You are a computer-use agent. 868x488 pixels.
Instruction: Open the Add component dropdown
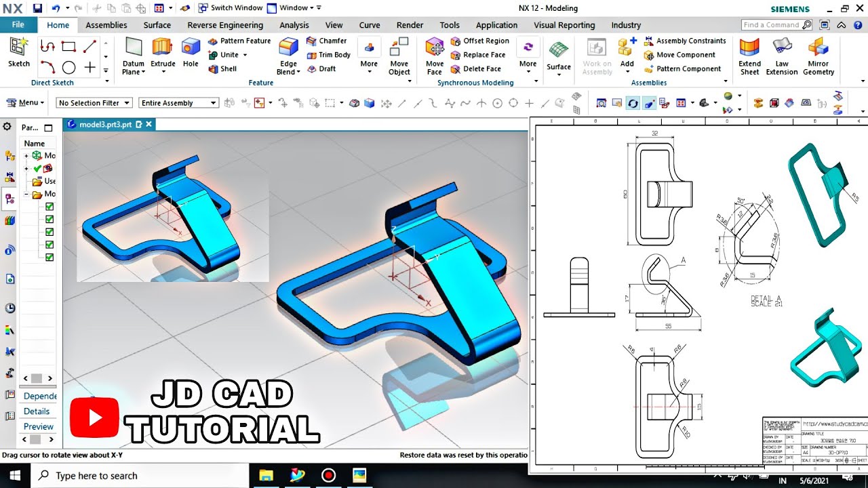[627, 73]
